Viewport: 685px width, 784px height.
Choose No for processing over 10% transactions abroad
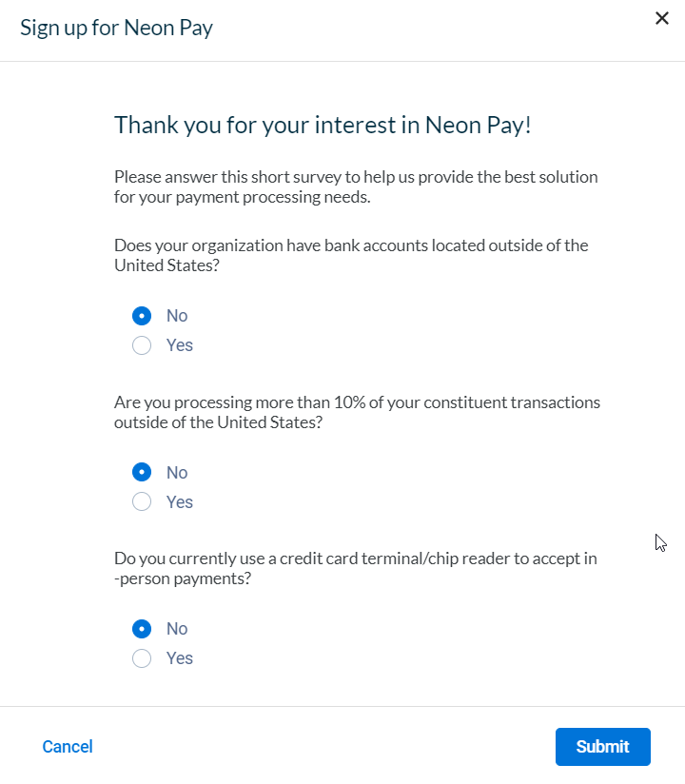coord(142,472)
